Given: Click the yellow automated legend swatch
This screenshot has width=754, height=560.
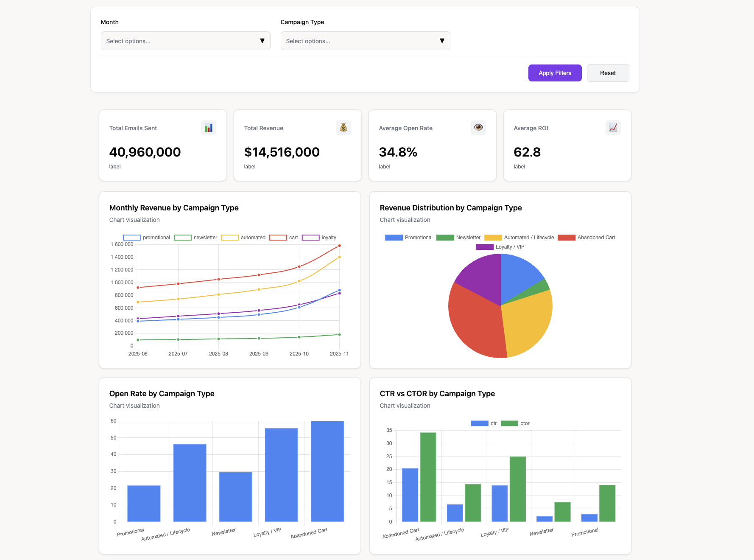Looking at the screenshot, I should pos(231,237).
